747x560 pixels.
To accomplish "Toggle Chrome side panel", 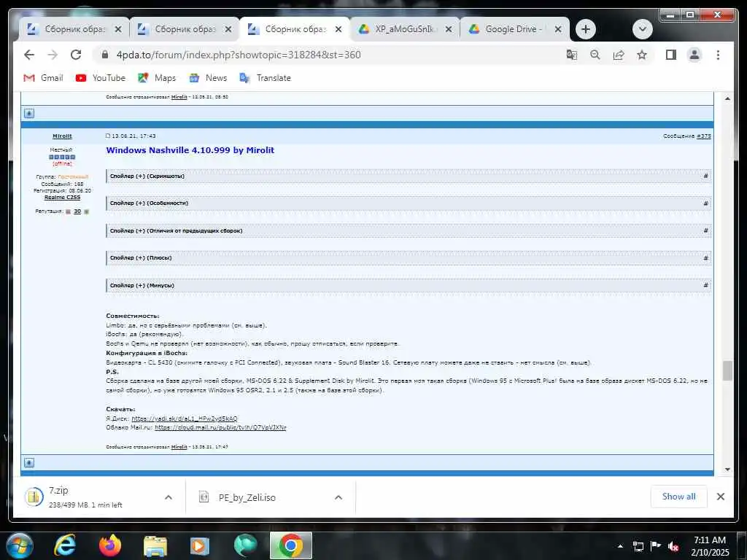I will click(x=671, y=55).
